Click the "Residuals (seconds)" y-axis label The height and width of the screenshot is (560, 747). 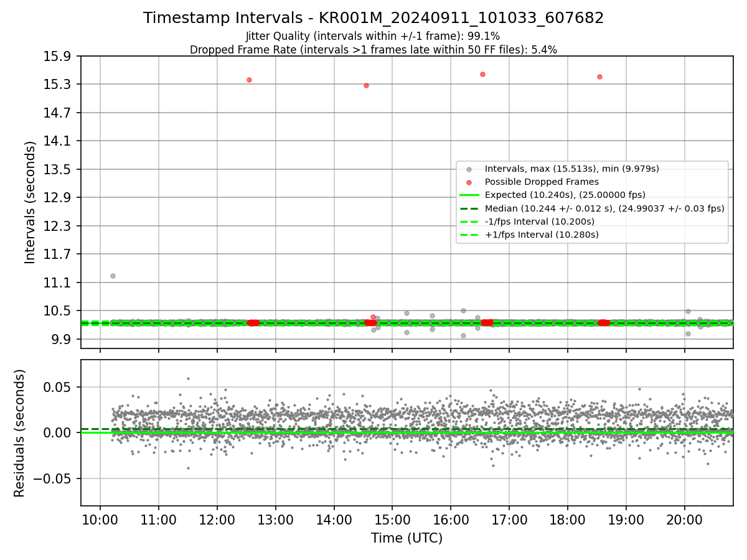[20, 433]
